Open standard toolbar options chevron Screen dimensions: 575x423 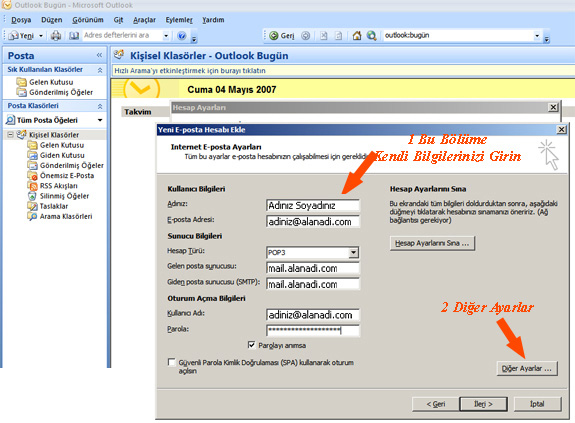point(194,38)
